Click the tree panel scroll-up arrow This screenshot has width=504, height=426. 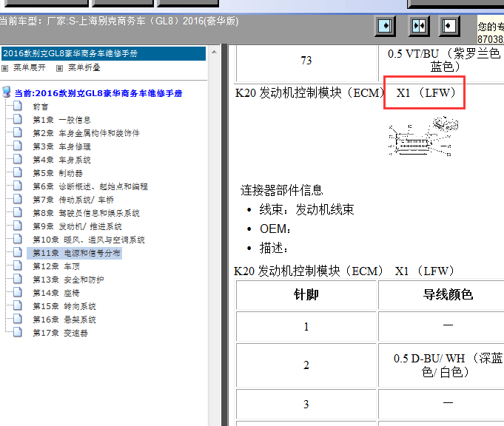(x=214, y=52)
